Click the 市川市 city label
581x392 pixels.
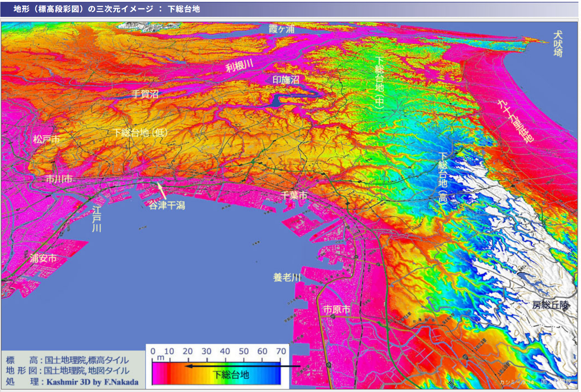tap(59, 179)
